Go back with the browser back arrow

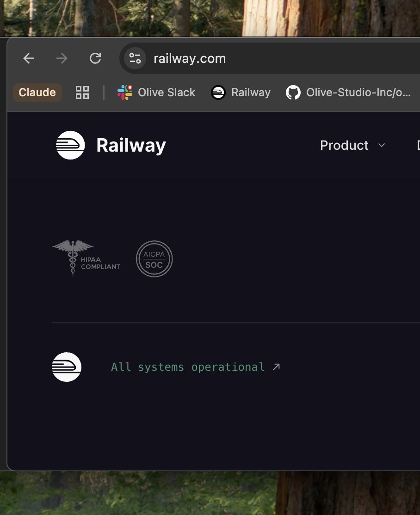coord(29,58)
